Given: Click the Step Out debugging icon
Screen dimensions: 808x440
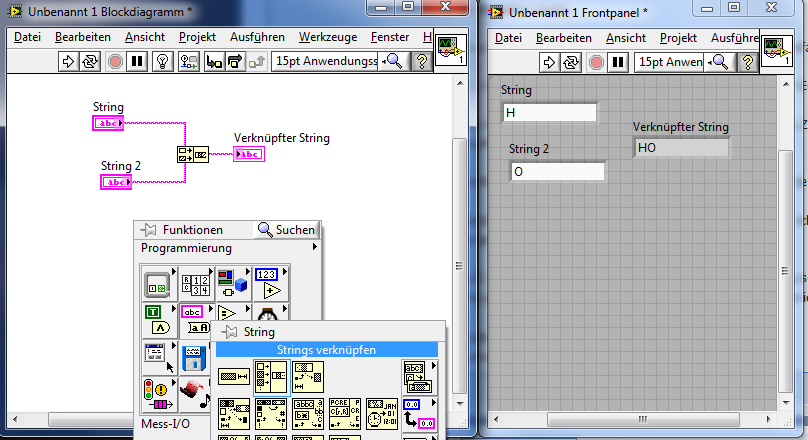Looking at the screenshot, I should coord(256,62).
